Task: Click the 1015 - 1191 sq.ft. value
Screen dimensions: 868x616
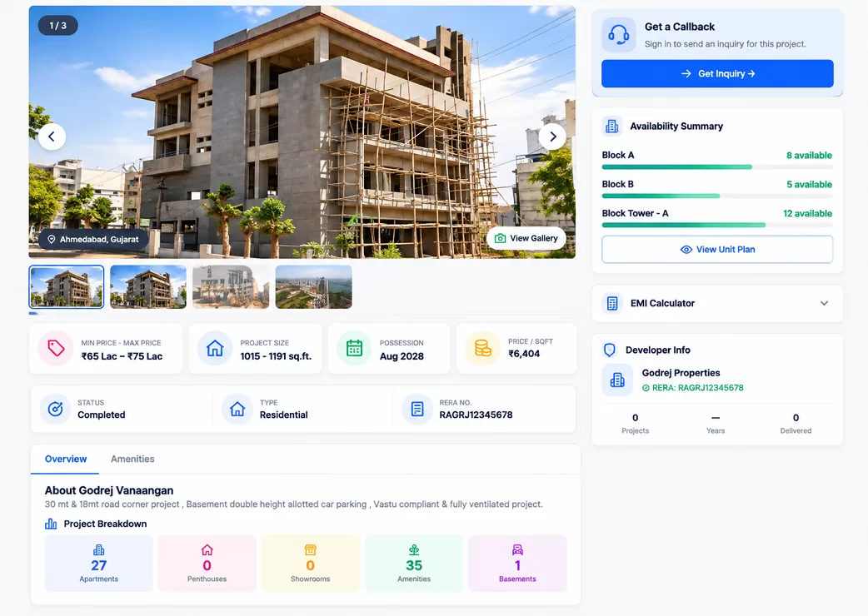Action: (276, 356)
